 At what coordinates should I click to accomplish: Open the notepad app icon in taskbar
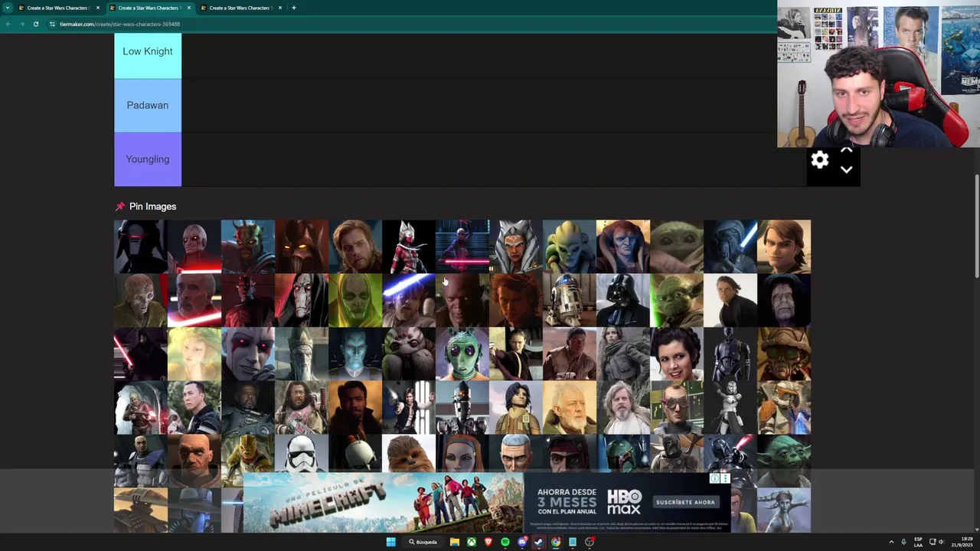[x=573, y=542]
